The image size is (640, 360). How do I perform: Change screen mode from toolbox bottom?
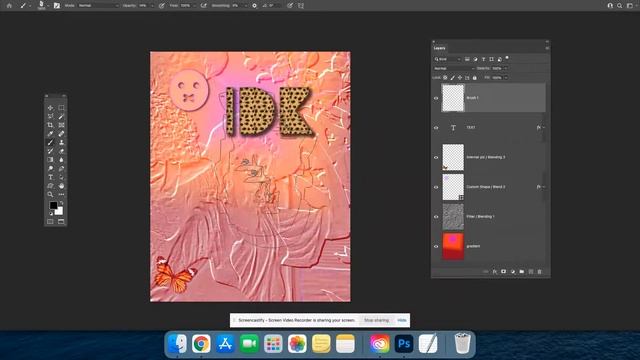(61, 221)
